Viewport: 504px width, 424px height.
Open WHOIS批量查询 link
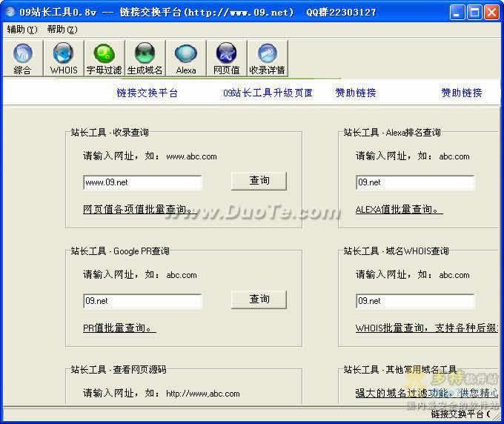pos(427,328)
